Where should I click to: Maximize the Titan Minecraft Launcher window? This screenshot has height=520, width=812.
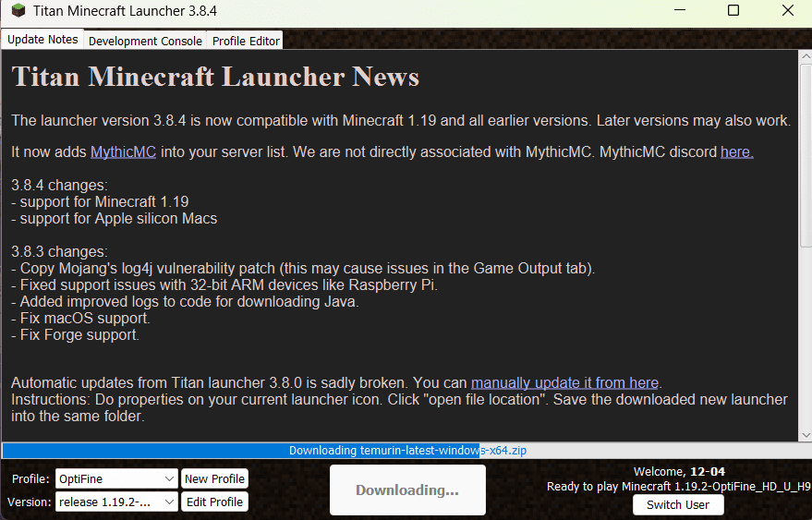733,10
